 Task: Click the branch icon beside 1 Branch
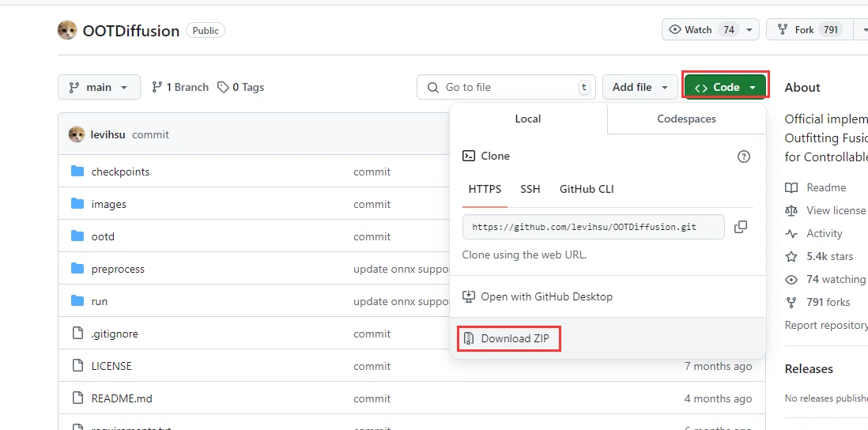click(157, 88)
